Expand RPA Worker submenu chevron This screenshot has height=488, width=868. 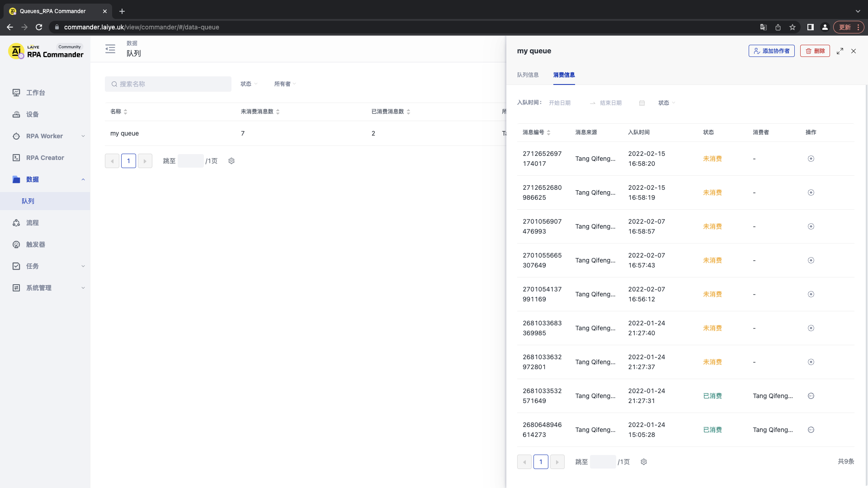(83, 136)
